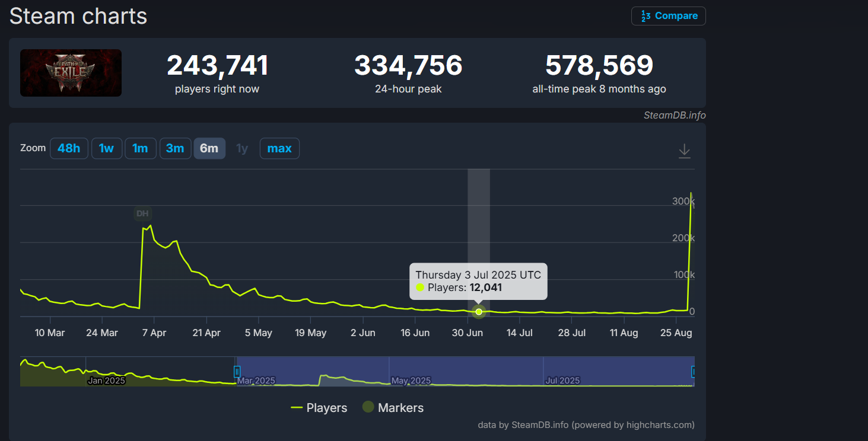
Task: Click the highcharts.com data credit
Action: 586,425
